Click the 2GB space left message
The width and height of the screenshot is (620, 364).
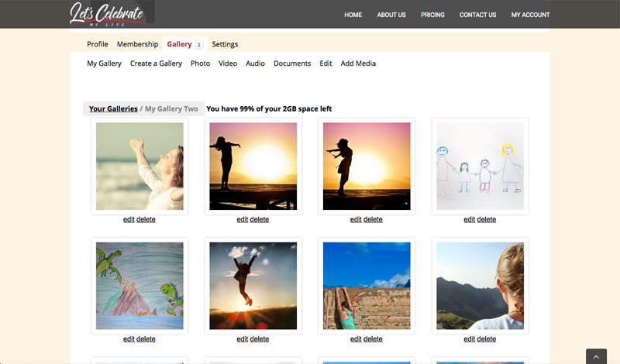click(269, 108)
